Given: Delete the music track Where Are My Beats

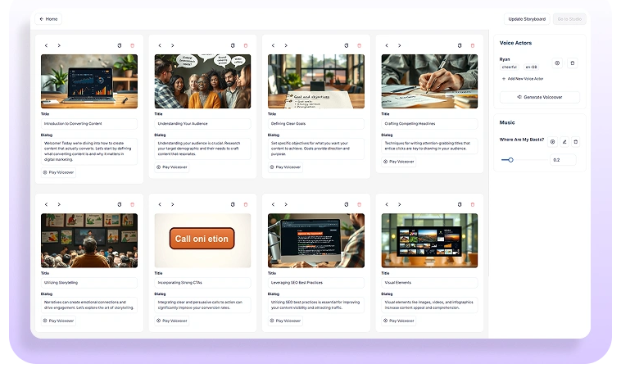Looking at the screenshot, I should [x=576, y=142].
